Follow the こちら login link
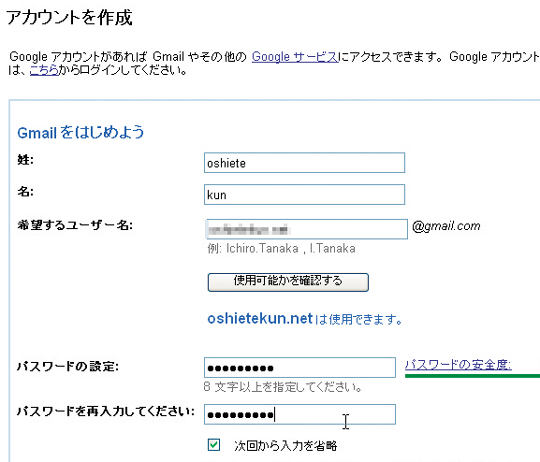Image resolution: width=540 pixels, height=462 pixels. click(x=44, y=70)
